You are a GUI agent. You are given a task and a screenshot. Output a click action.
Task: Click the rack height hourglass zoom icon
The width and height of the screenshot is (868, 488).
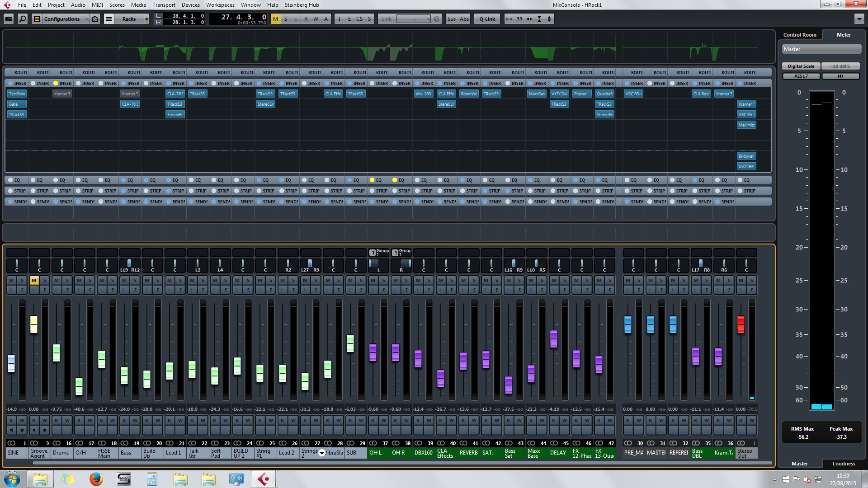(539, 19)
